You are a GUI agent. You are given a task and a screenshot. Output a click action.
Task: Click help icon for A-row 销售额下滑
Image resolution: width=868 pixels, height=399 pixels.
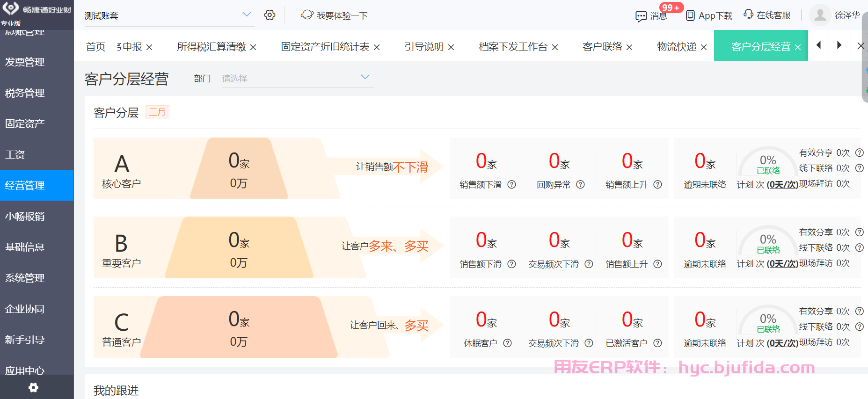[512, 184]
